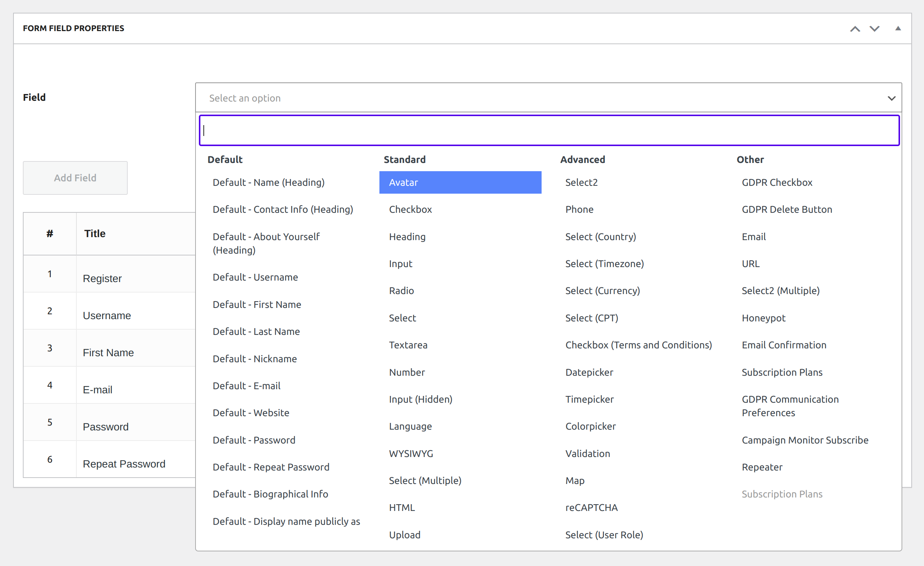The image size is (924, 566).
Task: Collapse the Form Field Properties panel triangle
Action: (x=898, y=28)
